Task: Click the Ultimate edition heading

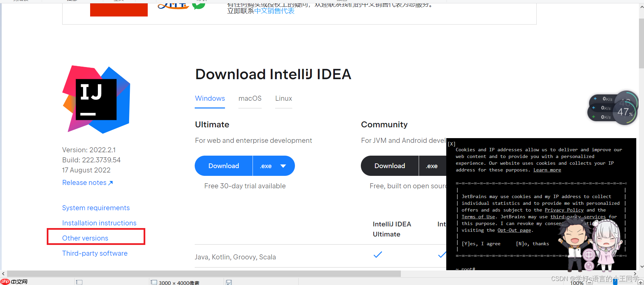Action: point(212,125)
